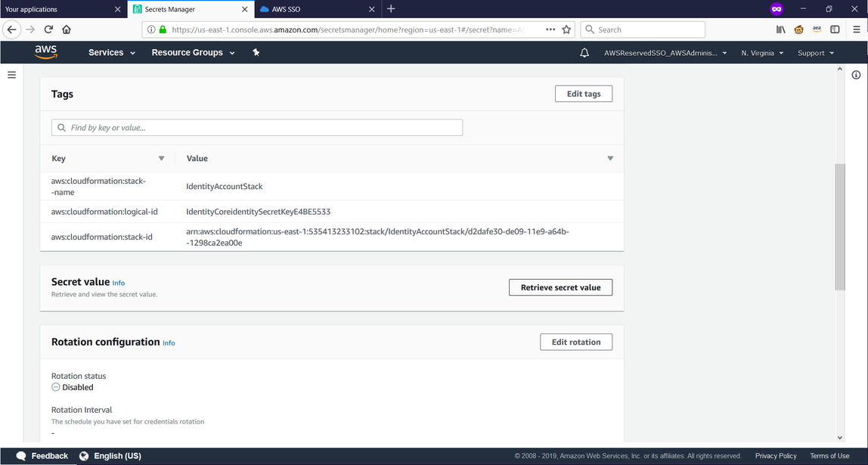Click the Feedback speech bubble icon
Image resolution: width=868 pixels, height=465 pixels.
click(x=21, y=456)
